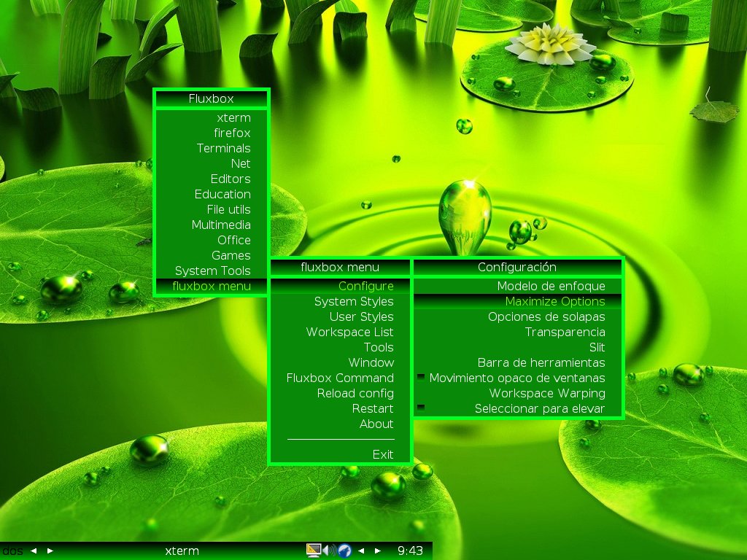Viewport: 747px width, 560px height.
Task: Open the Window submenu
Action: 340,362
